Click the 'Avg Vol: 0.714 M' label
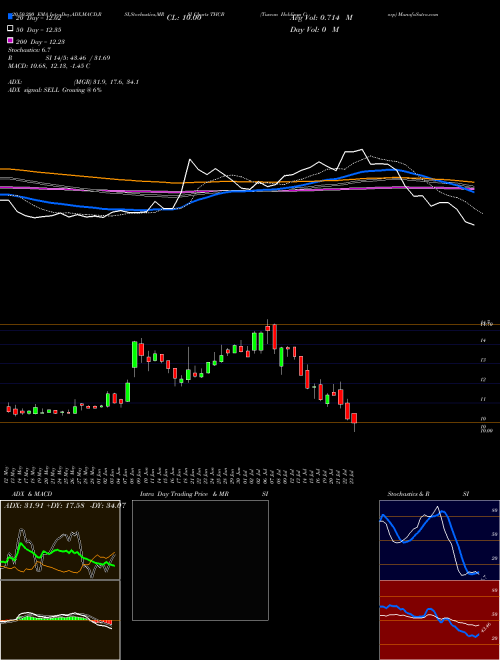Image resolution: width=500 pixels, height=660 pixels. (321, 18)
